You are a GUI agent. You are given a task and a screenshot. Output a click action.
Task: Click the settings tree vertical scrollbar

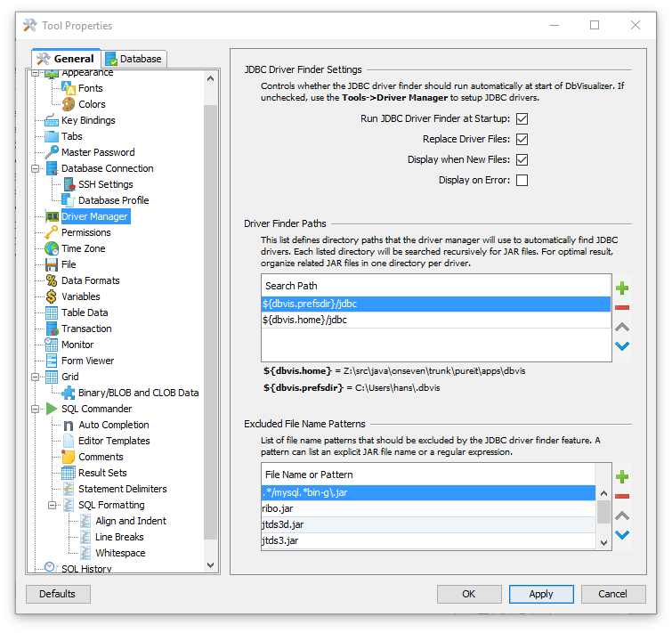click(x=211, y=321)
